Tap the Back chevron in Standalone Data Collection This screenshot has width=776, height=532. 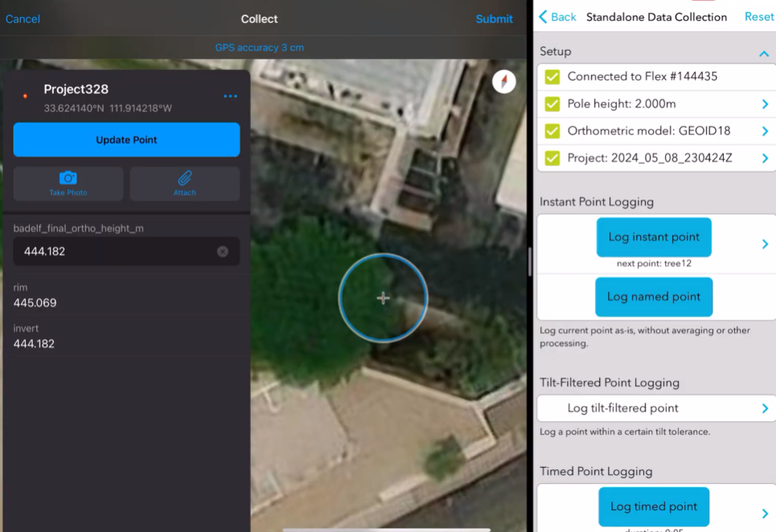543,17
